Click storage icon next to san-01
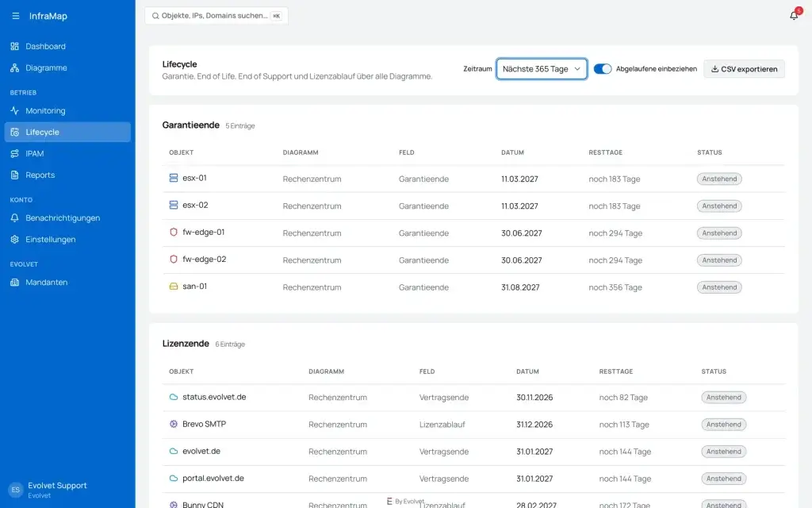812x508 pixels. click(174, 286)
